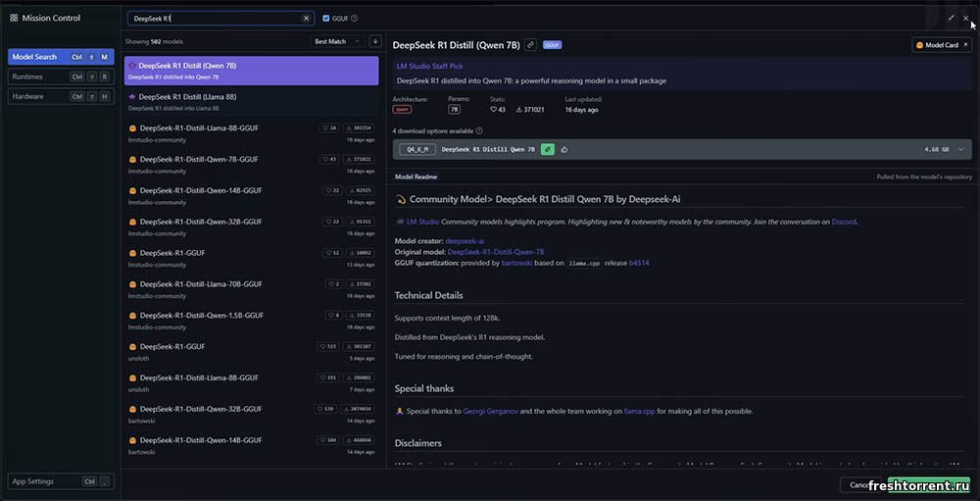This screenshot has width=980, height=501.
Task: Toggle the GGUF checkbox
Action: (x=326, y=18)
